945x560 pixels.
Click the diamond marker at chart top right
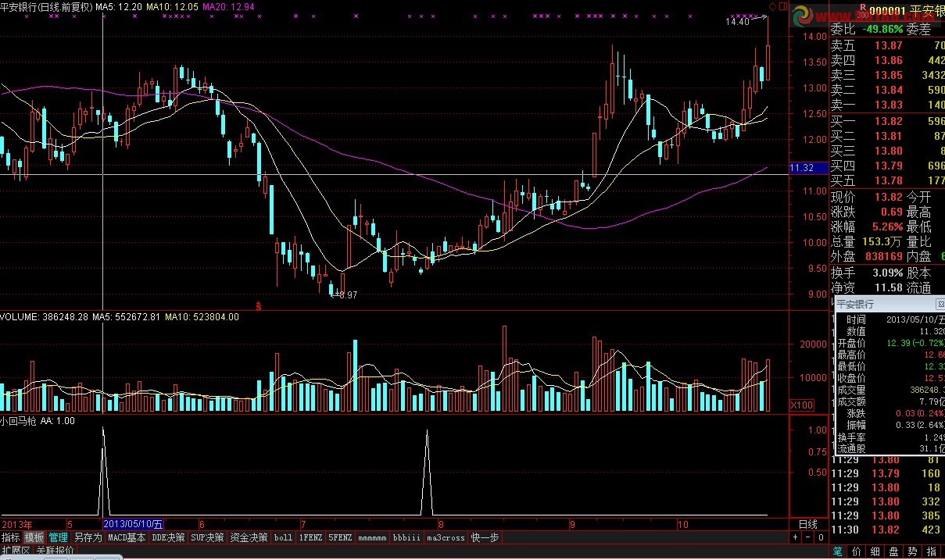pyautogui.click(x=771, y=6)
